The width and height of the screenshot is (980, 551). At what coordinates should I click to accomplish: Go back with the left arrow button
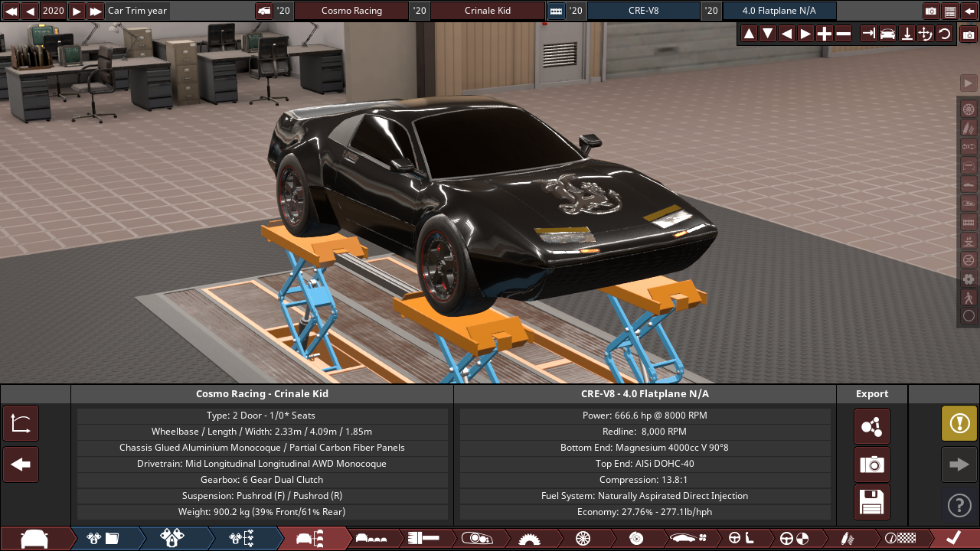21,465
